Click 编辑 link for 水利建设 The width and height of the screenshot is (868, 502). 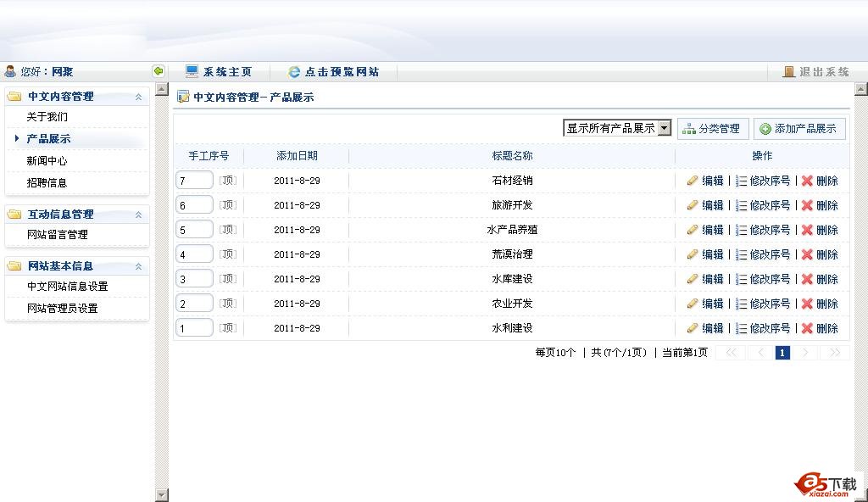coord(712,328)
